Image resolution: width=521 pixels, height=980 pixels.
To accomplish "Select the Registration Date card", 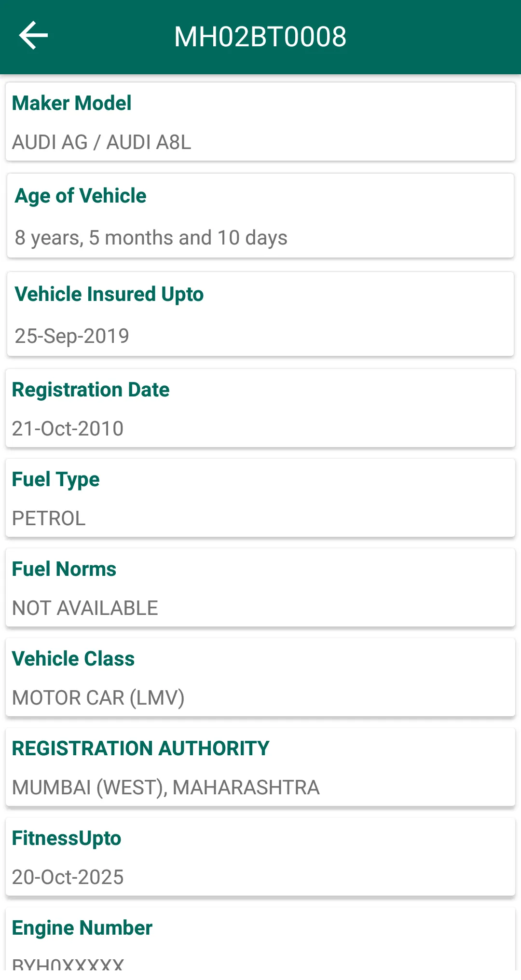I will click(x=260, y=408).
